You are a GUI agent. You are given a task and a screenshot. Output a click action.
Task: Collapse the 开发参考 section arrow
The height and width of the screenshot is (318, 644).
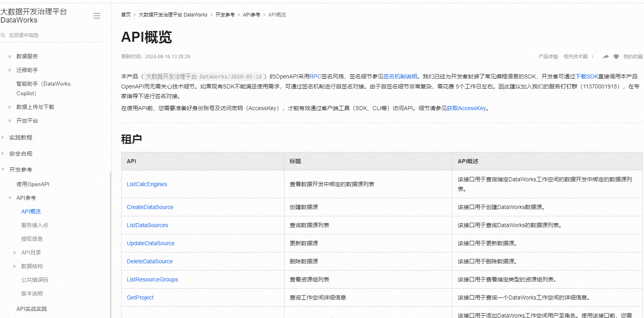3,170
